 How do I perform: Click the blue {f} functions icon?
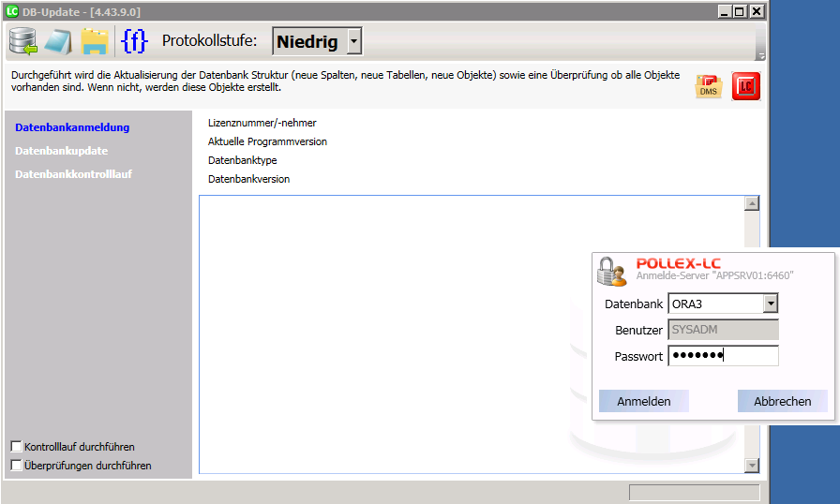(135, 41)
